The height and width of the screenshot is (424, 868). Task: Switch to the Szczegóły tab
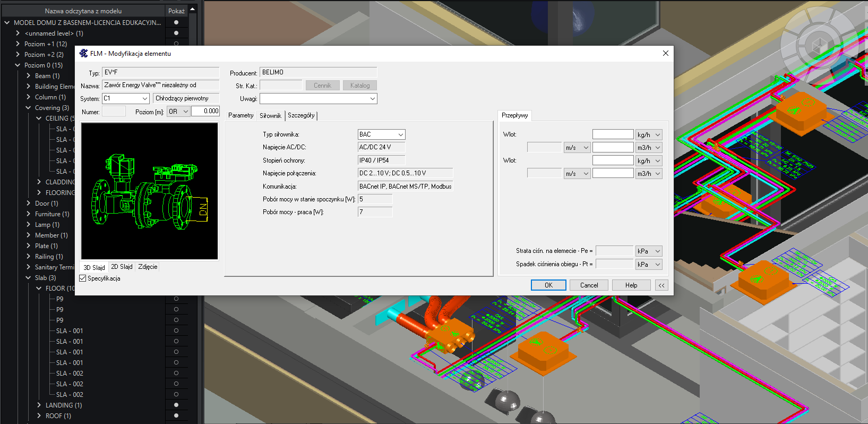[301, 115]
